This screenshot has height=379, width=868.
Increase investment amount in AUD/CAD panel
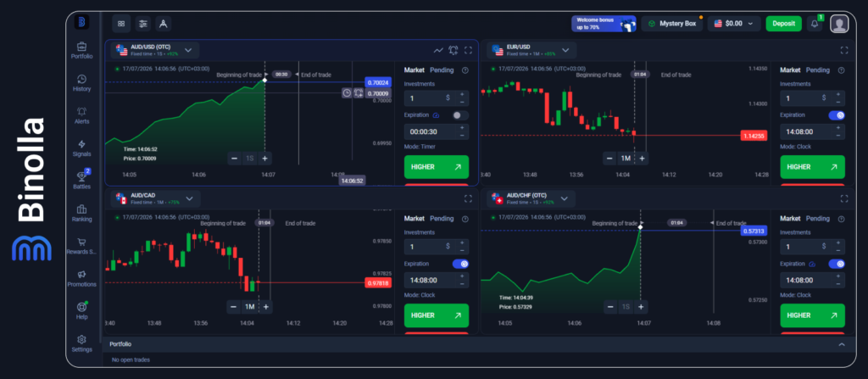[x=462, y=242]
